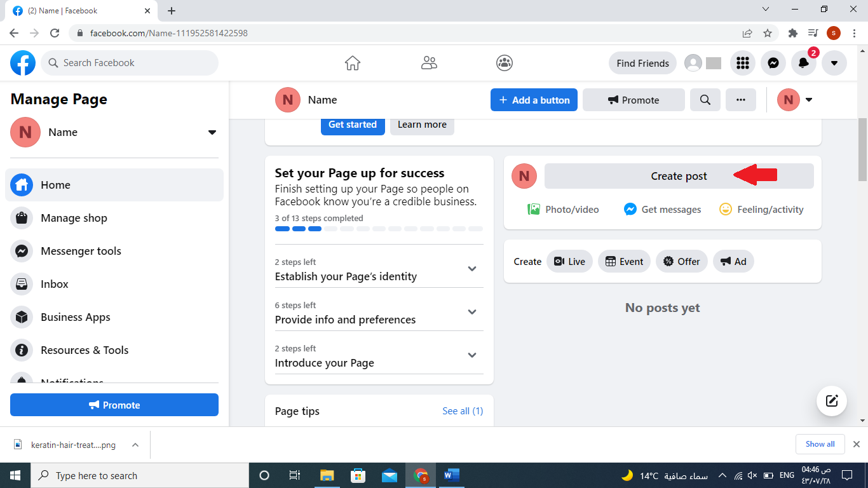Open the Groups icon in top nav

pyautogui.click(x=505, y=63)
